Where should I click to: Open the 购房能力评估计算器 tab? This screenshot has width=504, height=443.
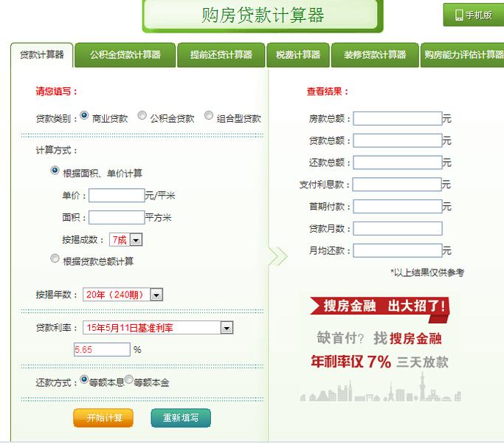coord(462,55)
